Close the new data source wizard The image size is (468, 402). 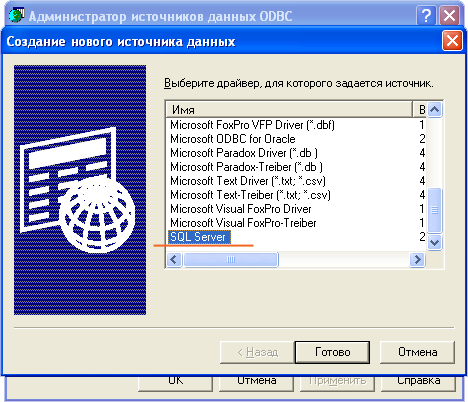(x=452, y=41)
